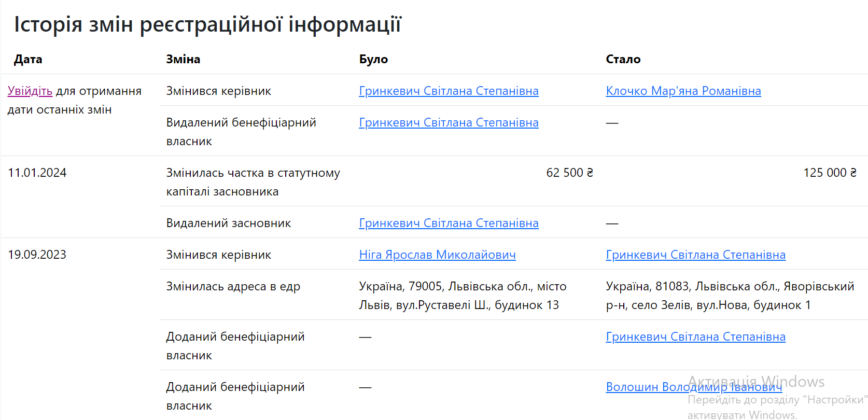Open Ніга Ярослав Миколайович profile link

[437, 255]
